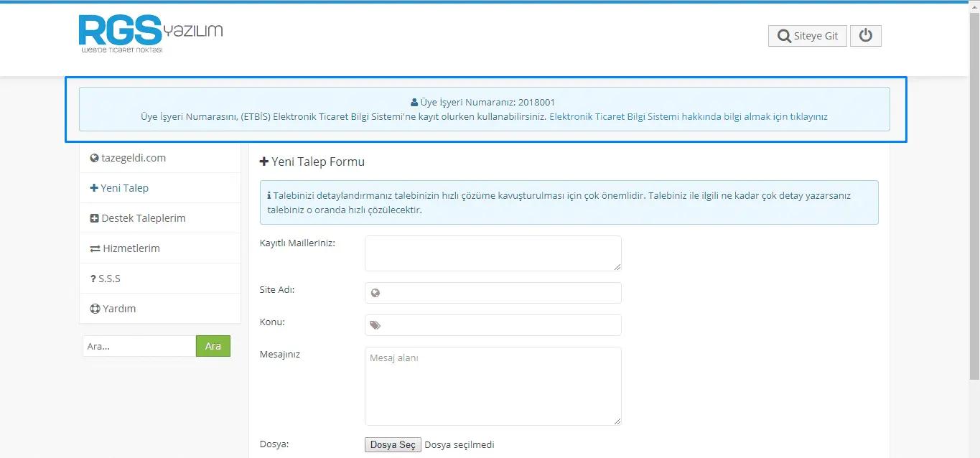The width and height of the screenshot is (980, 458).
Task: Click the sidebar Ara... search field
Action: (139, 346)
